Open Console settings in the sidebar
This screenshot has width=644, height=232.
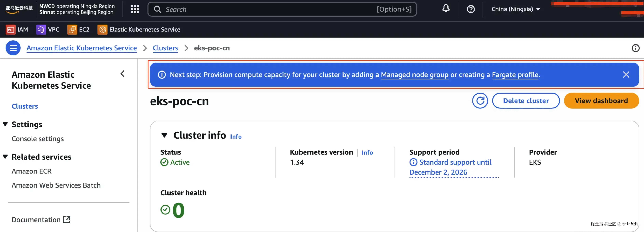point(38,139)
